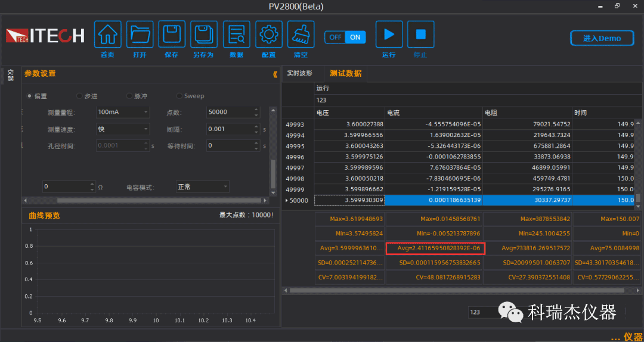This screenshot has width=644, height=342.
Task: Select the 脉冲 radio button
Action: point(129,96)
